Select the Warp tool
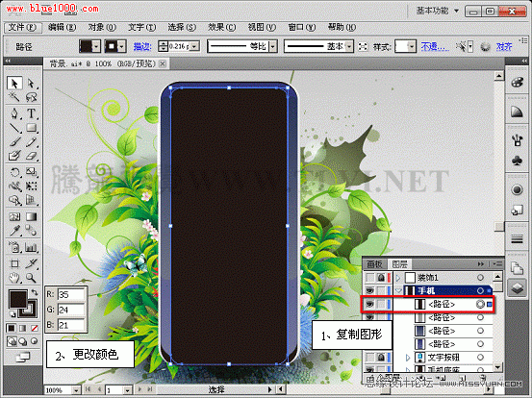Screen dimensions: 532x398 point(14,187)
